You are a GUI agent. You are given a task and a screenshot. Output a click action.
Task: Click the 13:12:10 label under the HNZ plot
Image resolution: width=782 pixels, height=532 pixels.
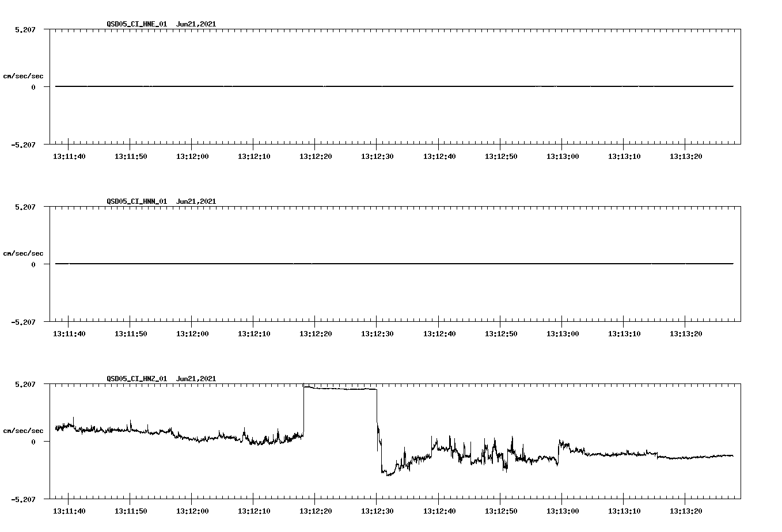[x=254, y=511]
